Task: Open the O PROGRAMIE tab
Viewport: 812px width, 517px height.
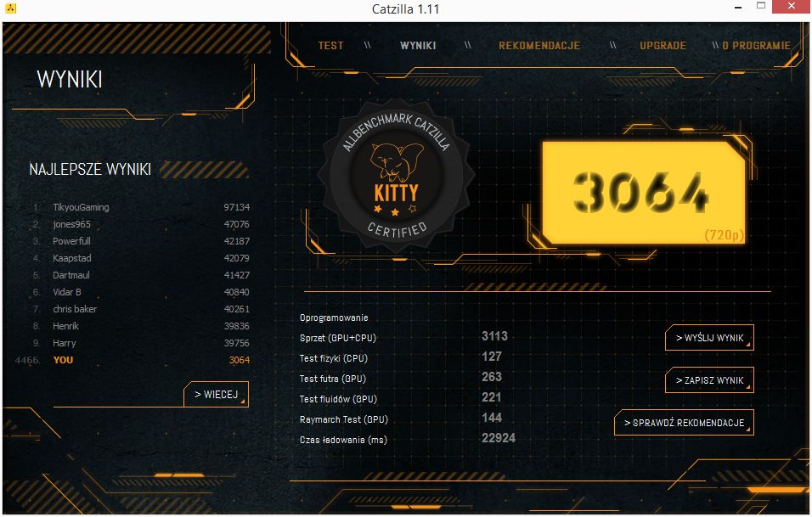Action: click(756, 46)
